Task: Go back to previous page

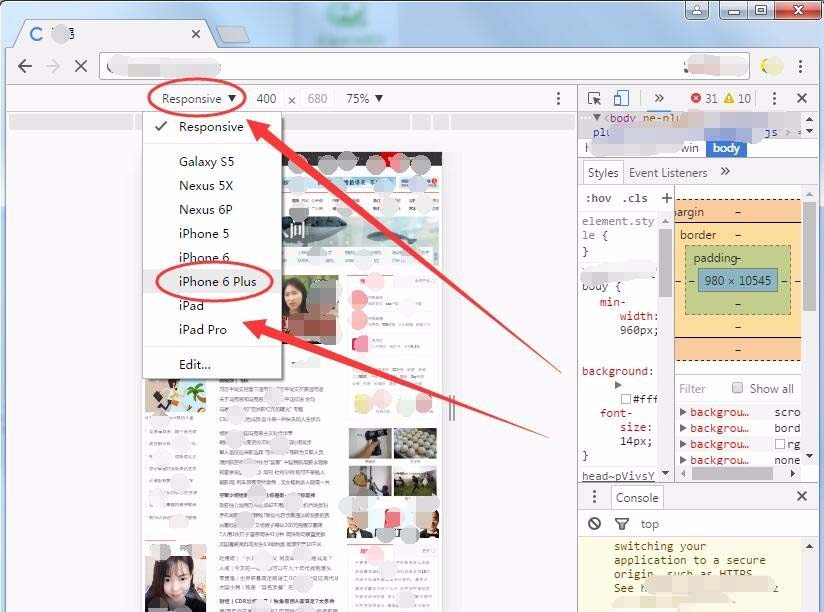Action: pyautogui.click(x=25, y=66)
